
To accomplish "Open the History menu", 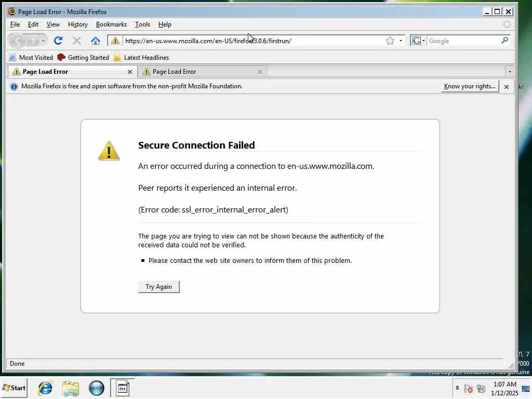I will 78,24.
